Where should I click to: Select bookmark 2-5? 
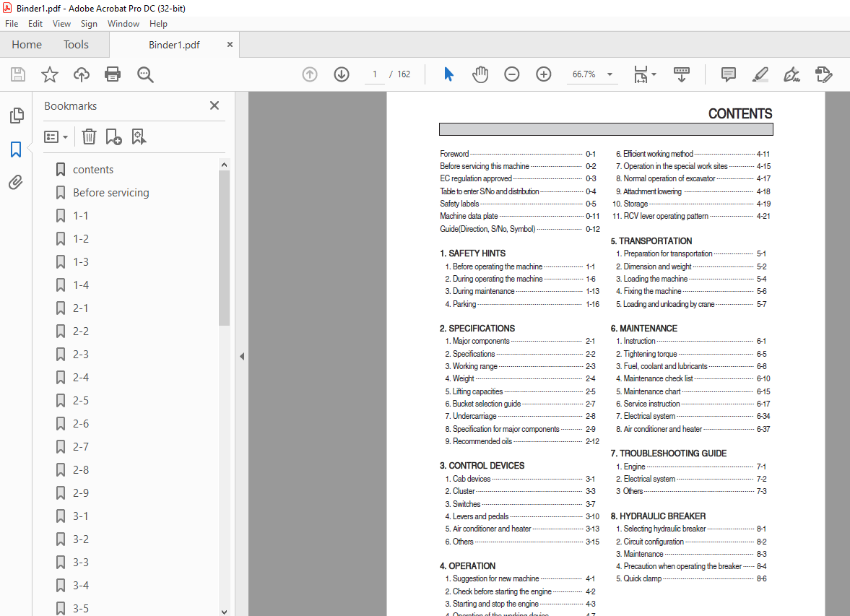coord(81,401)
